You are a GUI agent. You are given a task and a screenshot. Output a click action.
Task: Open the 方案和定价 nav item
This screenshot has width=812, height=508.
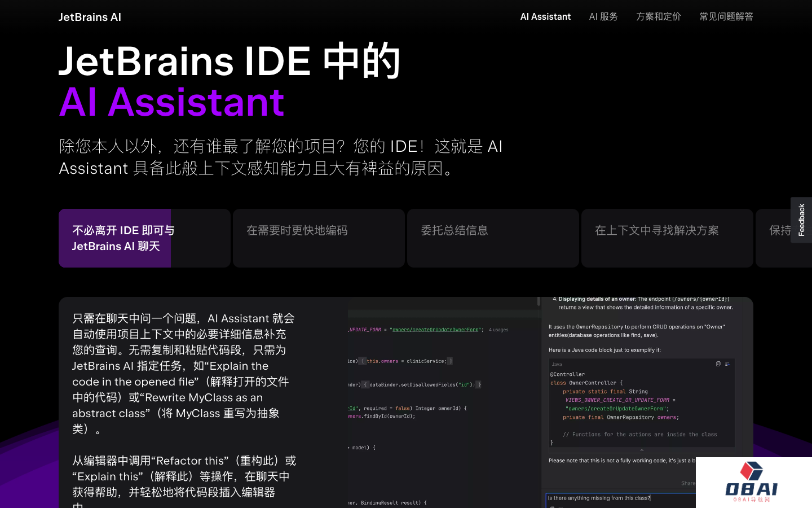tap(659, 17)
